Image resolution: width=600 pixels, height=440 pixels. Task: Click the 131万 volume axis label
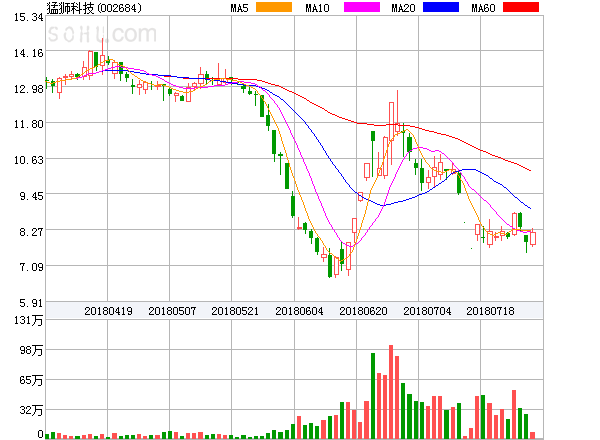tap(29, 320)
